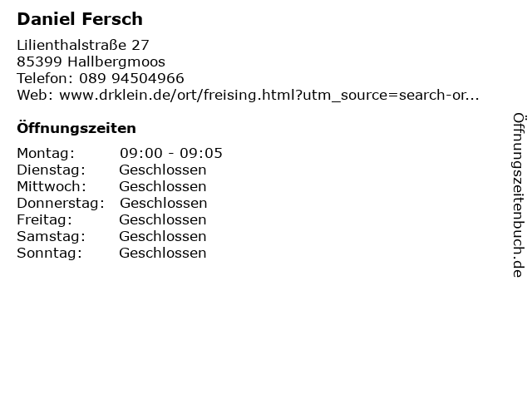Select the Samstag day label

coord(51,236)
